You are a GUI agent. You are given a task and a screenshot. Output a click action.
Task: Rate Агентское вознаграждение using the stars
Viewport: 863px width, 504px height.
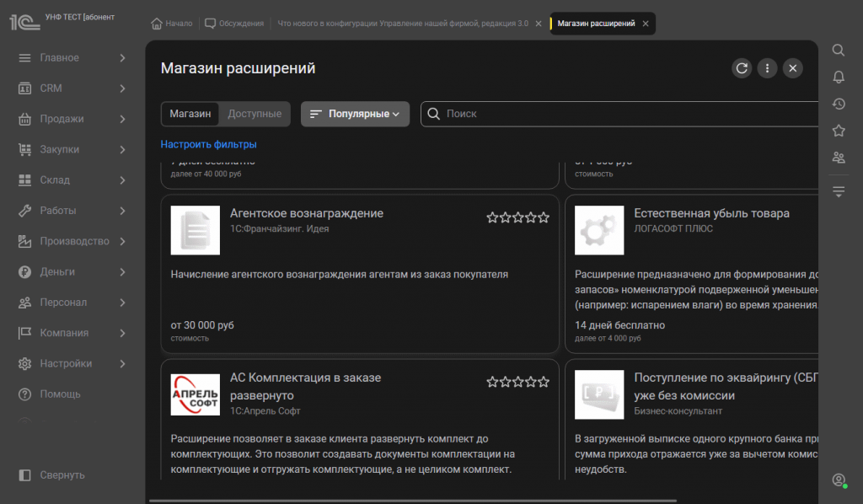click(x=517, y=217)
